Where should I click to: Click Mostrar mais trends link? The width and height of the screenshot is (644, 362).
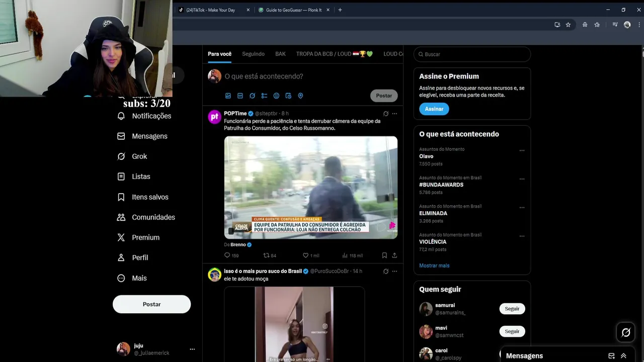click(434, 265)
